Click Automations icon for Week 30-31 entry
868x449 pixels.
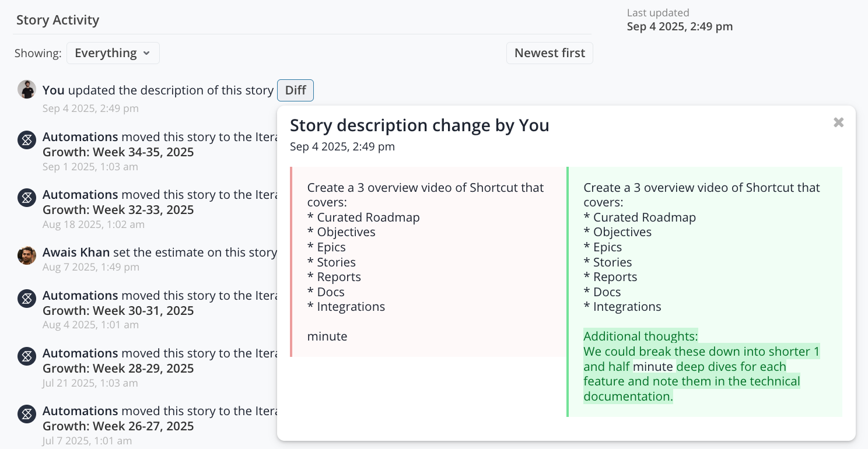click(x=27, y=299)
